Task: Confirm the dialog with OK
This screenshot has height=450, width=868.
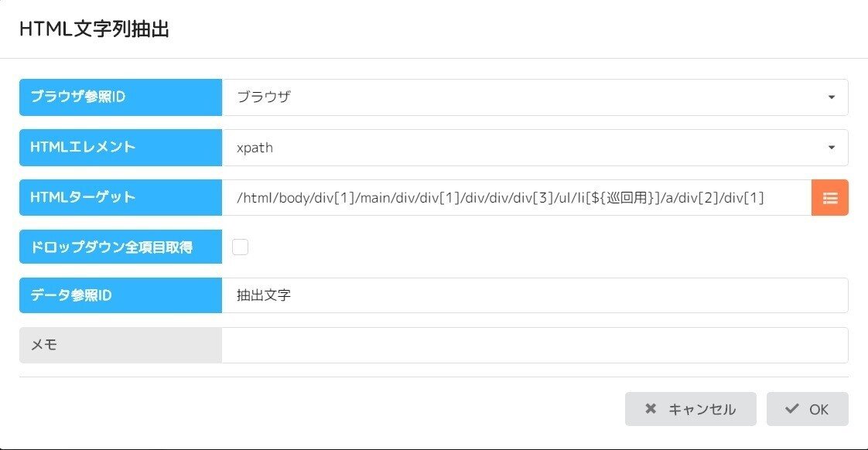Action: (x=807, y=409)
